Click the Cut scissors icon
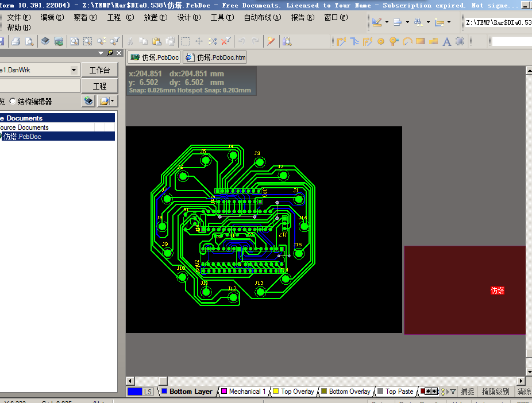This screenshot has width=532, height=403. (130, 41)
